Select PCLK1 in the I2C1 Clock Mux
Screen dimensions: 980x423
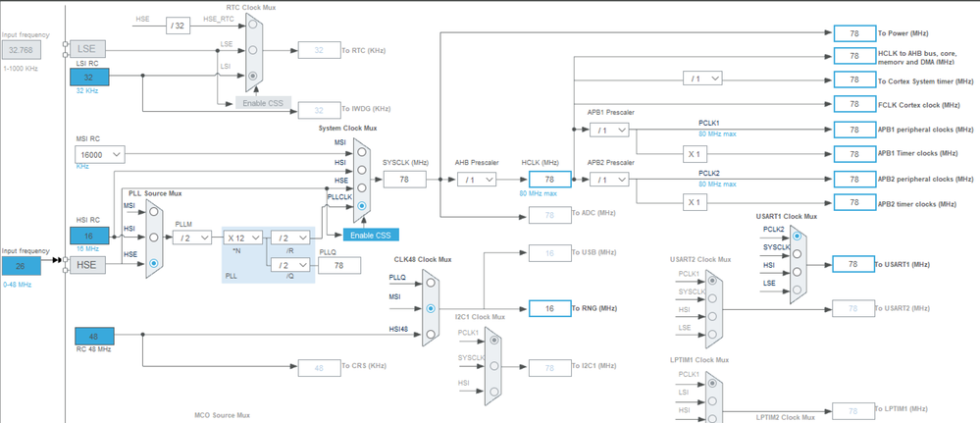point(494,341)
